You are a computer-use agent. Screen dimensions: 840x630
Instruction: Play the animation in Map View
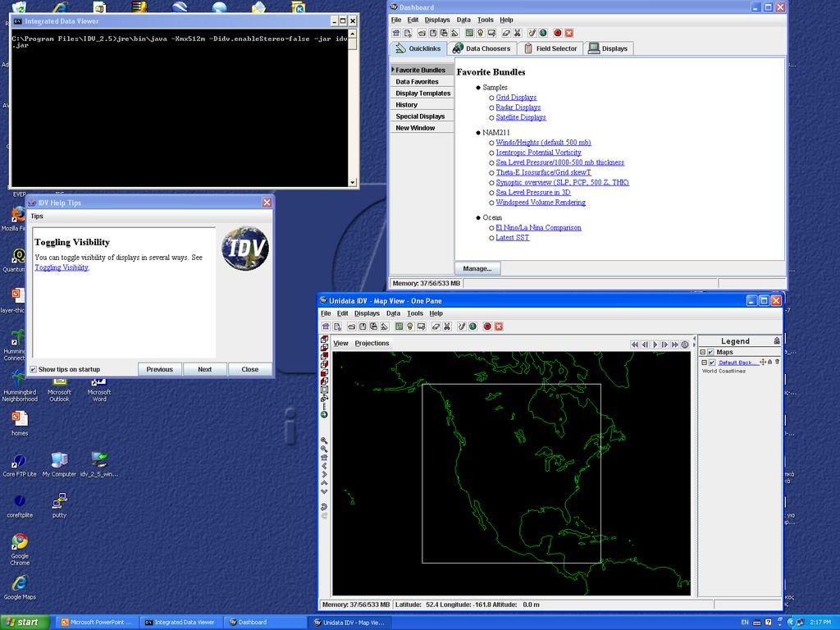tap(655, 345)
